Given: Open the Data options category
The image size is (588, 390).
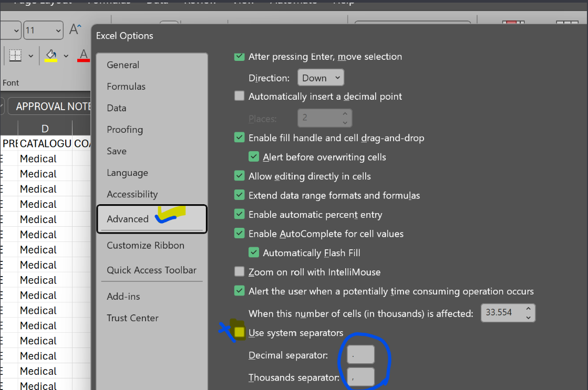Looking at the screenshot, I should point(151,108).
